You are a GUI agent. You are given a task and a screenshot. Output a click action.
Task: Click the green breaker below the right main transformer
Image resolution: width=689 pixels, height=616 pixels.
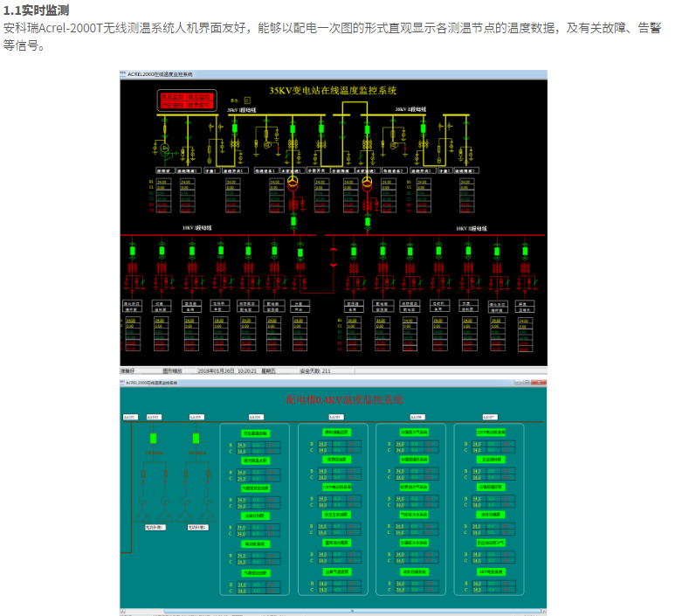pos(368,222)
